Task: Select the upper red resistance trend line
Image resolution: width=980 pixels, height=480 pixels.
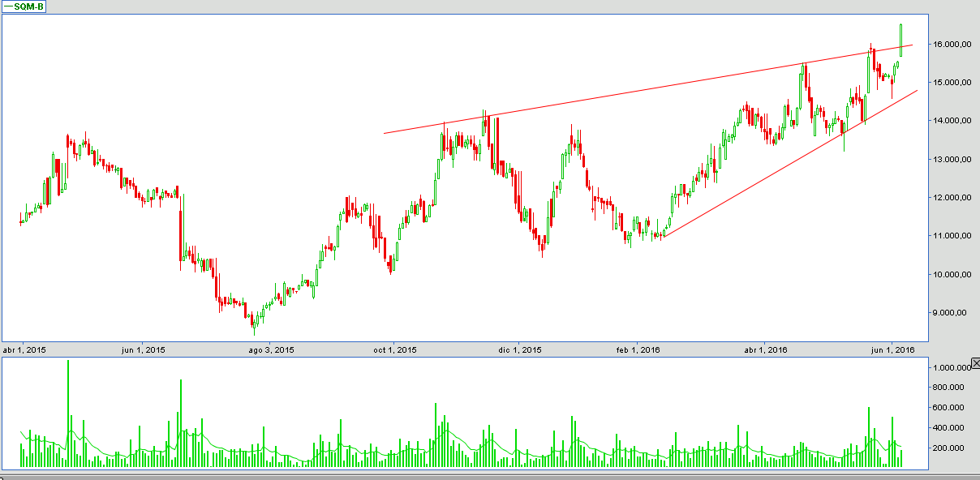Action: coord(649,89)
